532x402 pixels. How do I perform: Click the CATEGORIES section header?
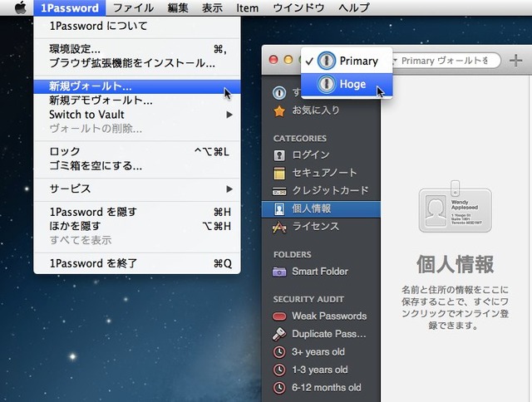(x=300, y=139)
